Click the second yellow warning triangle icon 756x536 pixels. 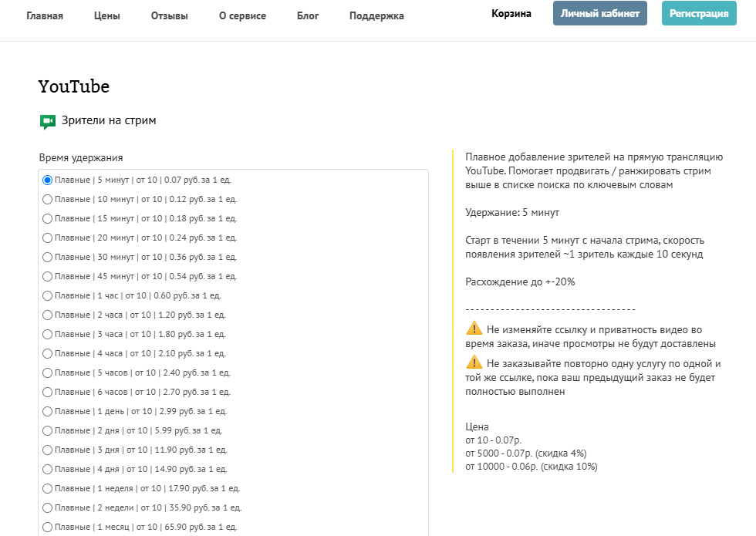(474, 362)
